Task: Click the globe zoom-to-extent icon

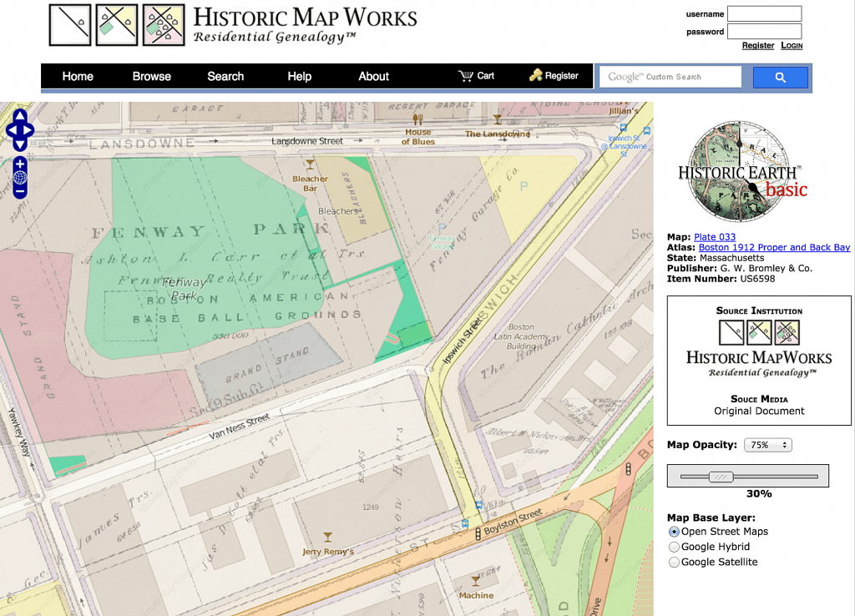Action: tap(20, 178)
